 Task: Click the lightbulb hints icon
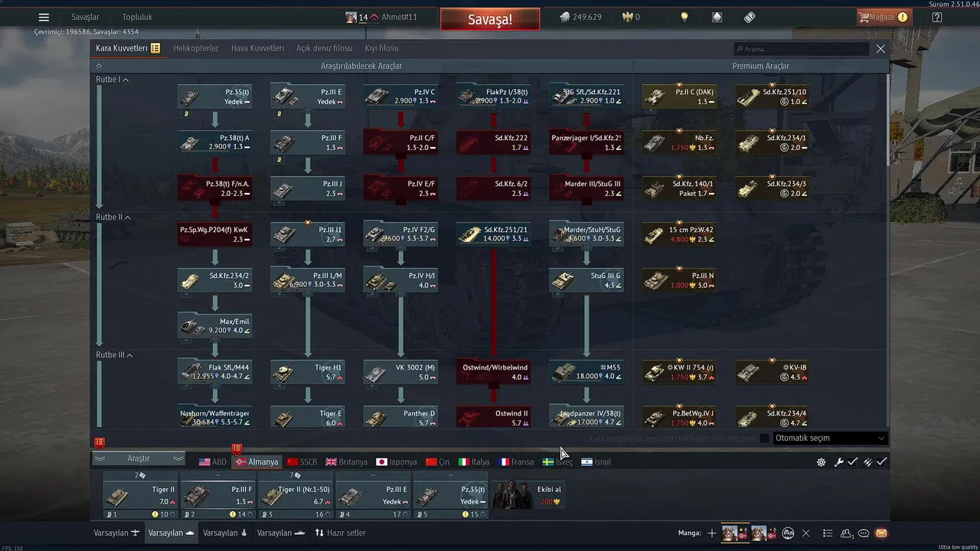coord(684,17)
